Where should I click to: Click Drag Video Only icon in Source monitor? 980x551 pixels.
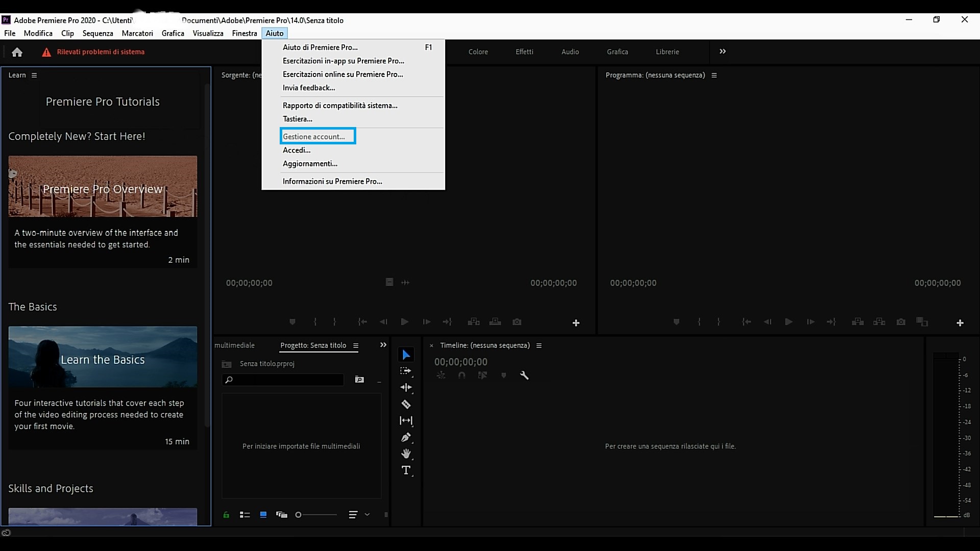(x=389, y=282)
